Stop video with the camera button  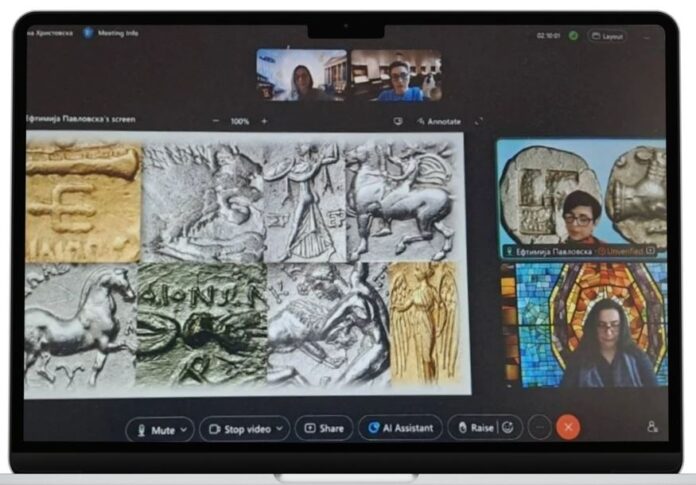tap(240, 429)
